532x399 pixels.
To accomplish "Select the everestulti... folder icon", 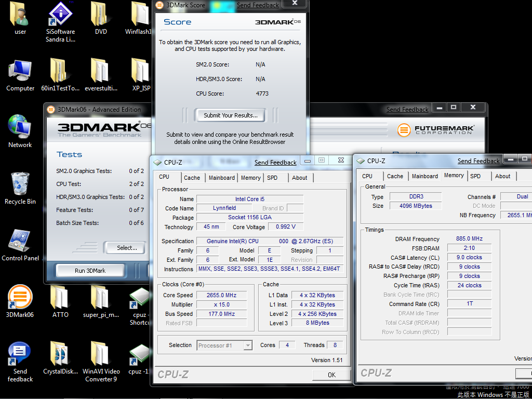I will 101,75.
